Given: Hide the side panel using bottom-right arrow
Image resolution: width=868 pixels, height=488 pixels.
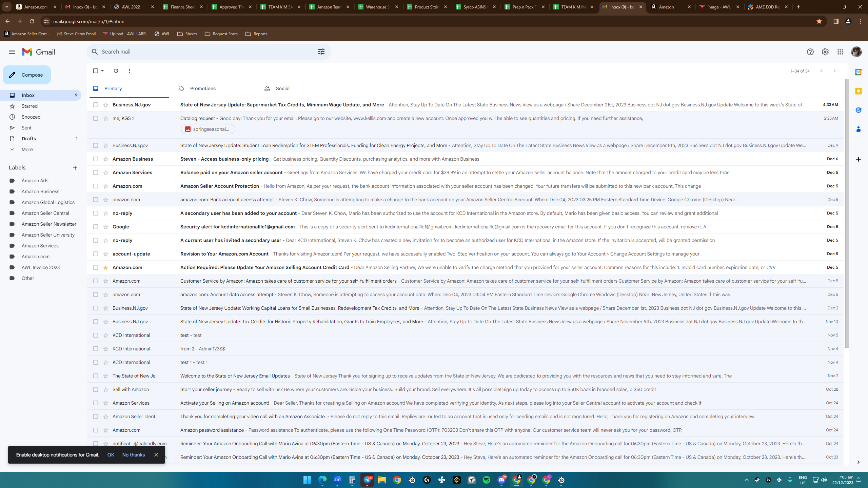Looking at the screenshot, I should [858, 462].
